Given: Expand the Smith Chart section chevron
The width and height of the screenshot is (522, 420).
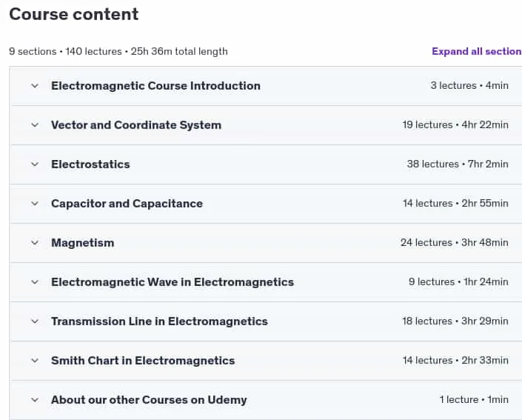Looking at the screenshot, I should pos(35,361).
